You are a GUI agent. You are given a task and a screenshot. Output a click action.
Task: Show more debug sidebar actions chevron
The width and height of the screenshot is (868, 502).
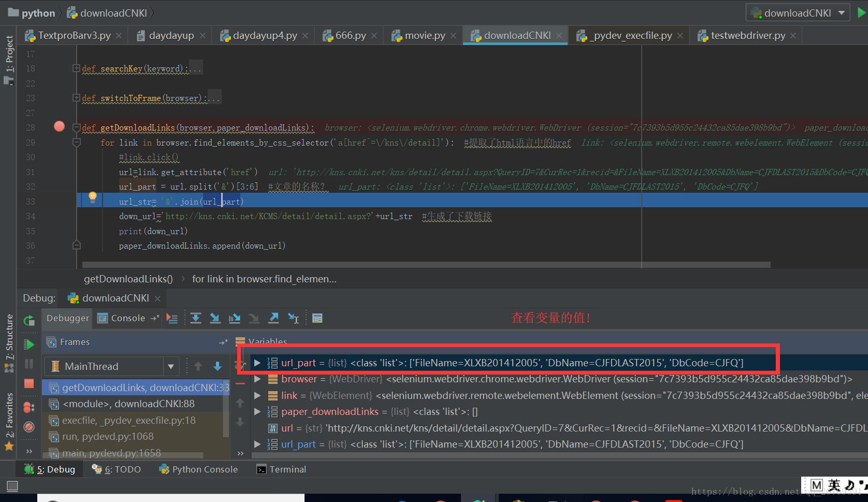pyautogui.click(x=29, y=451)
